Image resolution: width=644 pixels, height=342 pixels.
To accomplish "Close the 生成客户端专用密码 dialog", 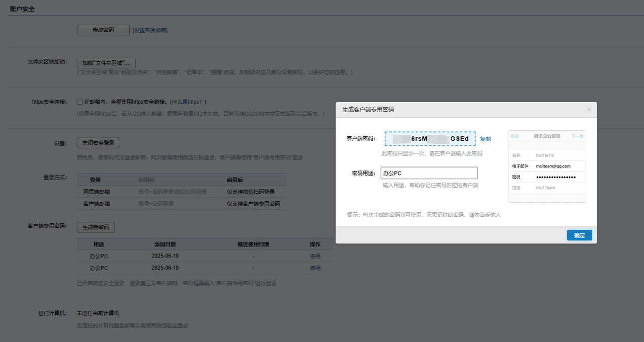I will 589,109.
